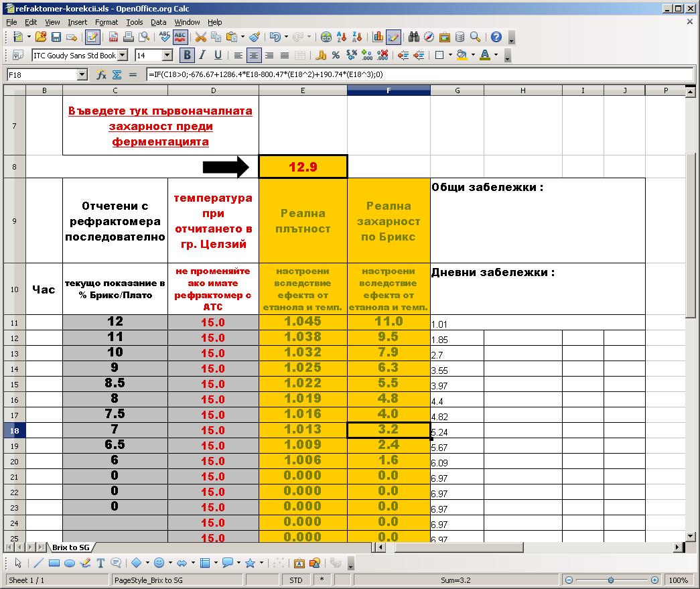Screen dimensions: 700x589
Task: Click the Format Paintbrush icon
Action: coord(255,37)
